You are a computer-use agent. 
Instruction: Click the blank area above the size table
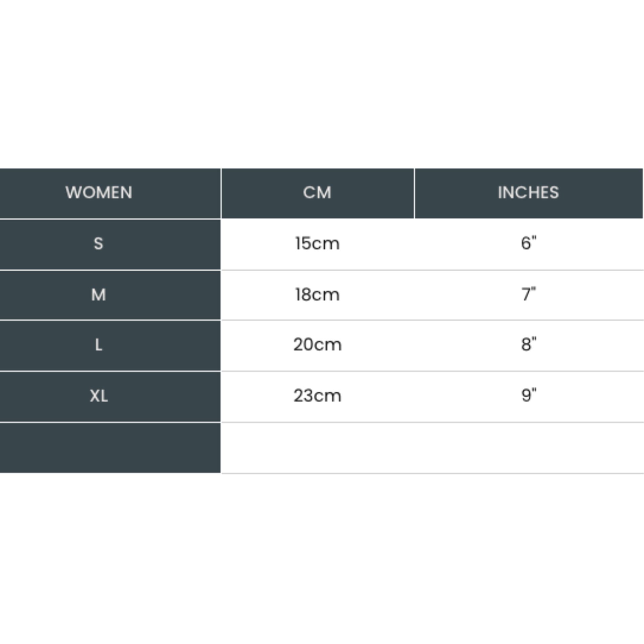pyautogui.click(x=322, y=84)
